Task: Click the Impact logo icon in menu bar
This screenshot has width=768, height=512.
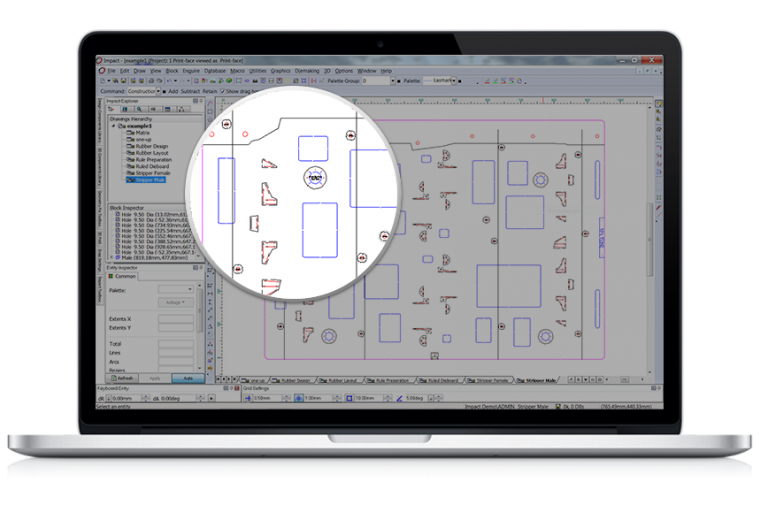Action: 102,71
